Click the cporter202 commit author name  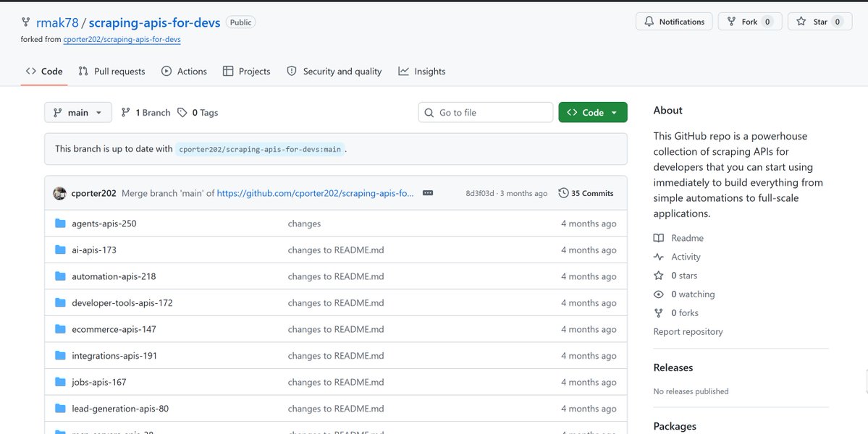pos(93,194)
